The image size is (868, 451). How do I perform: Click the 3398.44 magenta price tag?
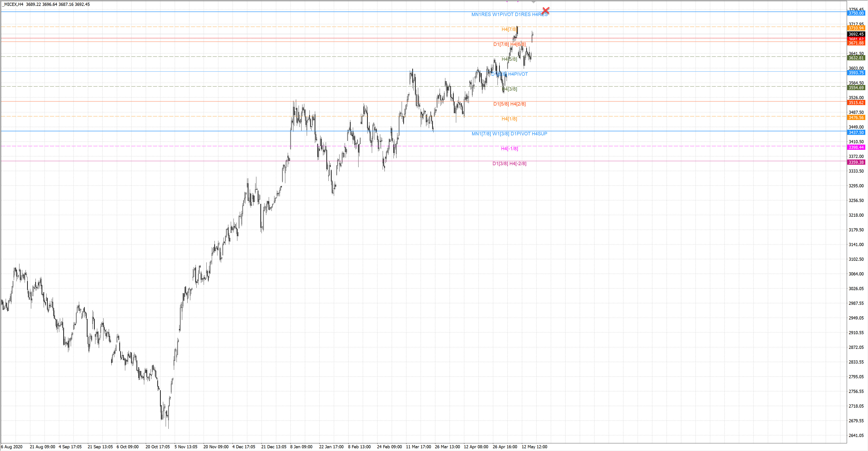click(x=856, y=147)
